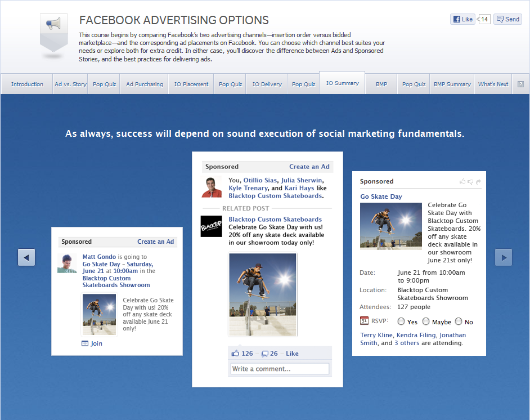This screenshot has width=530, height=420.
Task: Open Kyle Trenary profile link
Action: click(x=248, y=188)
